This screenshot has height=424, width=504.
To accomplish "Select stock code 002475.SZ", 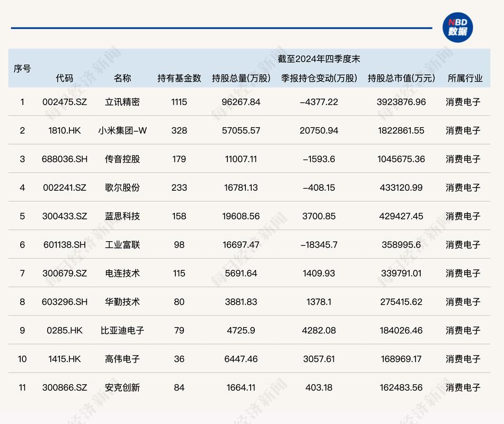I will (x=65, y=102).
